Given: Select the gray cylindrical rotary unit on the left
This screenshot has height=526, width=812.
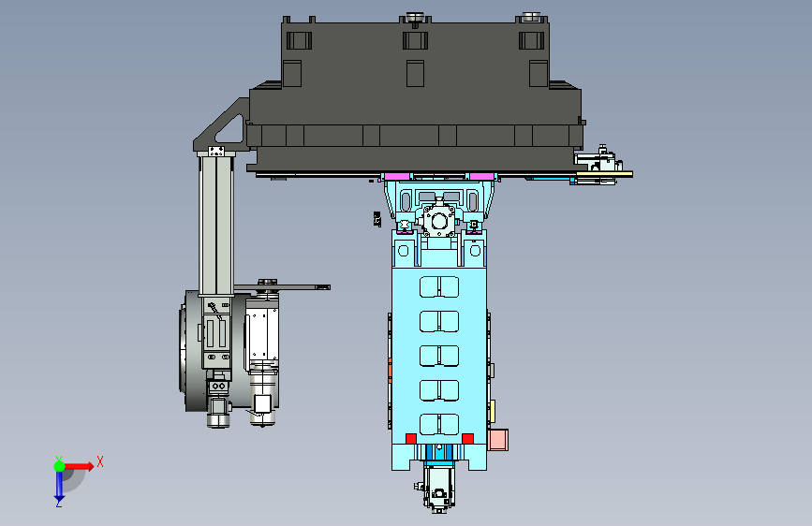Looking at the screenshot, I should [x=193, y=351].
